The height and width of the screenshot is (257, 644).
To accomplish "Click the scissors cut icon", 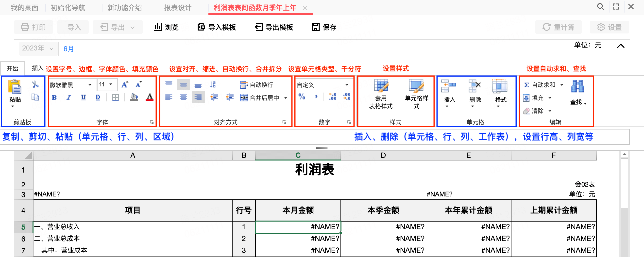I will click(35, 85).
